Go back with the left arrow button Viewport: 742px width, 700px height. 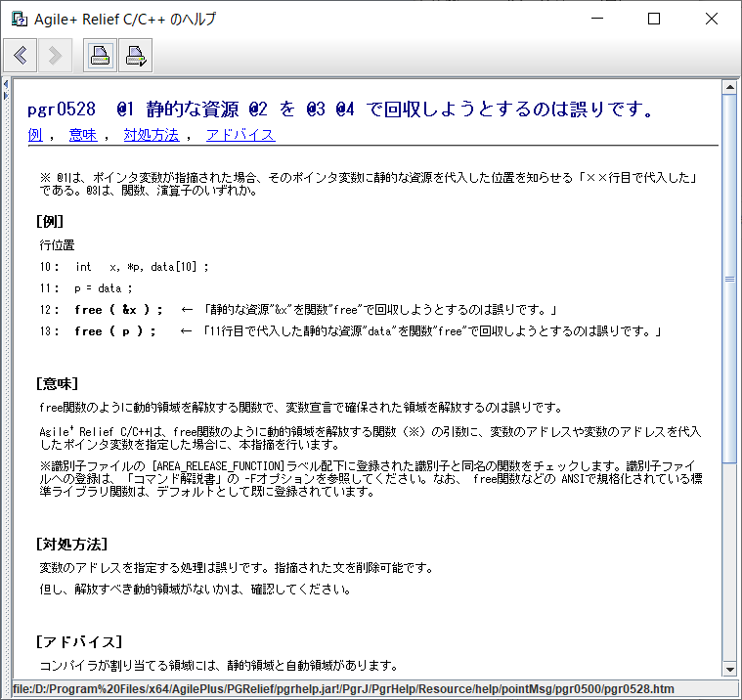(21, 56)
